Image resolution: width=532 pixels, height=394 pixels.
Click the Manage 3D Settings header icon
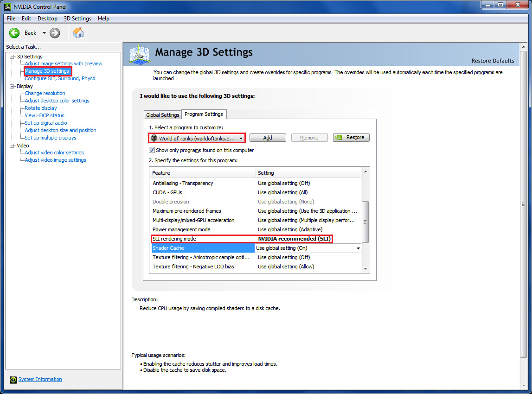pyautogui.click(x=140, y=54)
